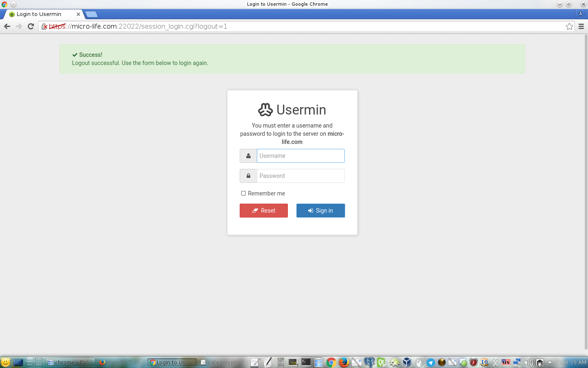This screenshot has width=588, height=368.
Task: Launch Firefox from the taskbar launcher
Action: (x=344, y=362)
